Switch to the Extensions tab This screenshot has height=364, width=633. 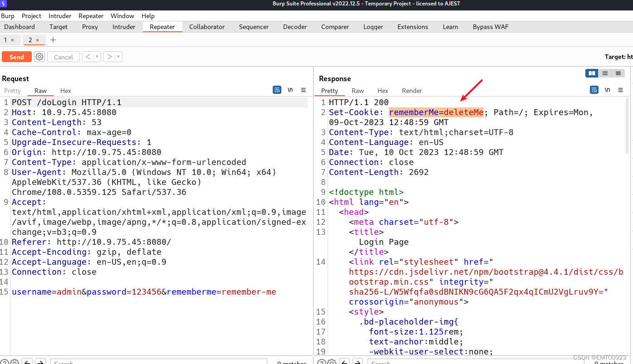pyautogui.click(x=412, y=27)
